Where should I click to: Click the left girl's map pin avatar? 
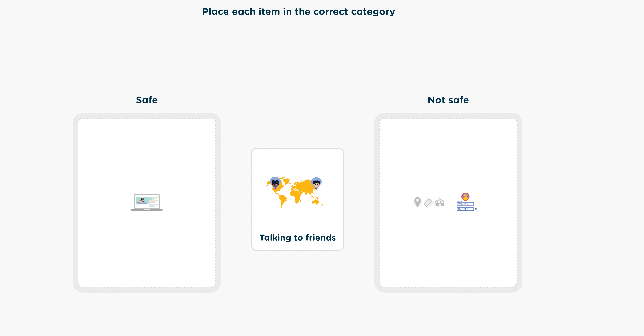[275, 183]
